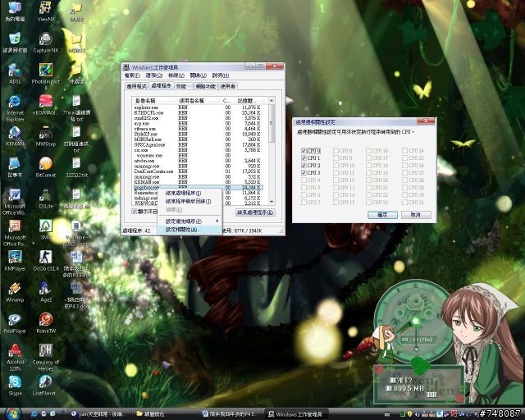Viewport: 525px width, 420px height.
Task: Sort by the 影像名稱 column header
Action: 154,101
